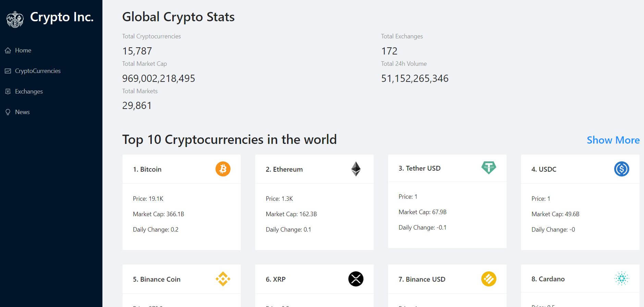644x307 pixels.
Task: Open the 5. Binance Coin card
Action: coord(182,286)
